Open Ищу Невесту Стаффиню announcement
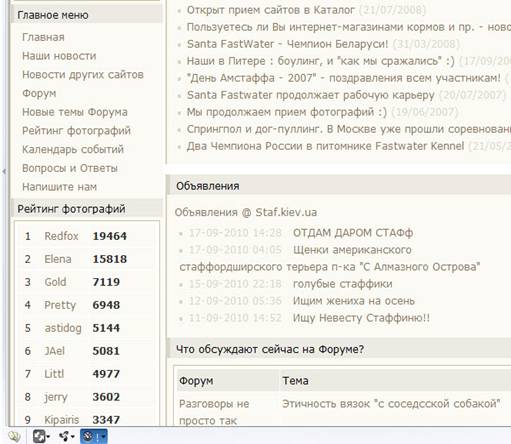Screen dimensions: 511x444 [361, 318]
